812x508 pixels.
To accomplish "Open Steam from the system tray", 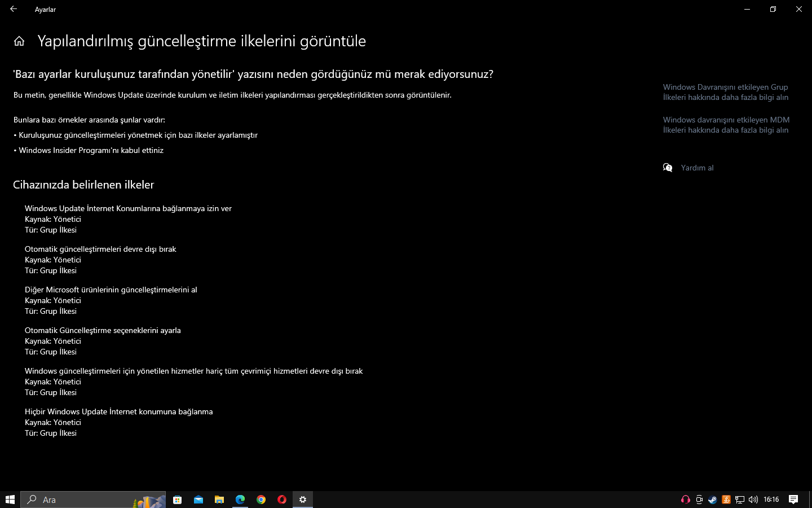I will click(x=713, y=500).
